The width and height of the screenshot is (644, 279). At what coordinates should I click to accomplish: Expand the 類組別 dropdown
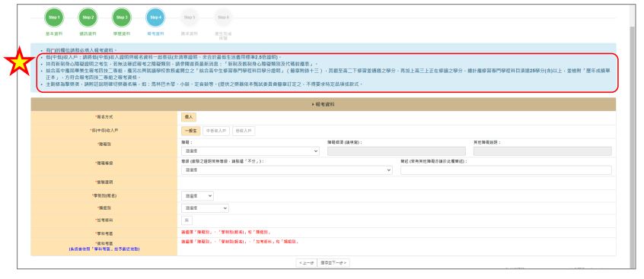(x=205, y=208)
